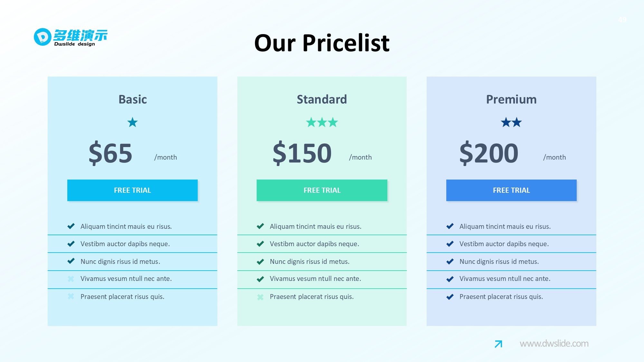Click the two dark stars under Premium

(511, 122)
